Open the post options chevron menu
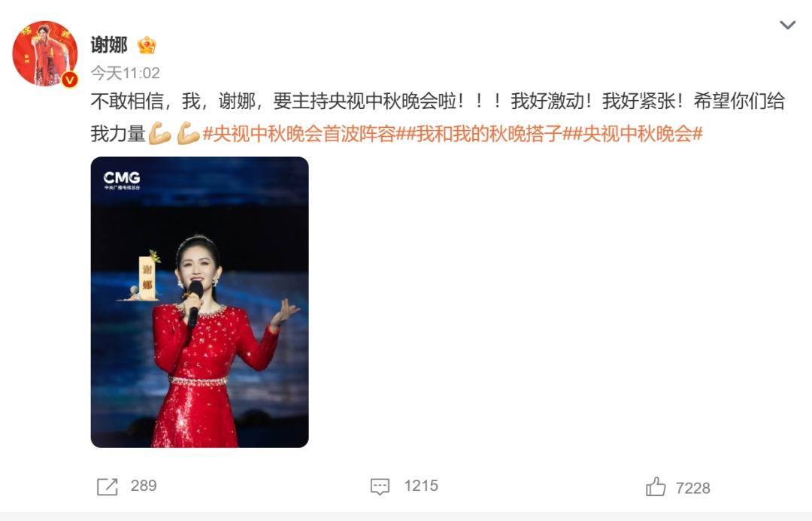The width and height of the screenshot is (812, 521). (787, 25)
